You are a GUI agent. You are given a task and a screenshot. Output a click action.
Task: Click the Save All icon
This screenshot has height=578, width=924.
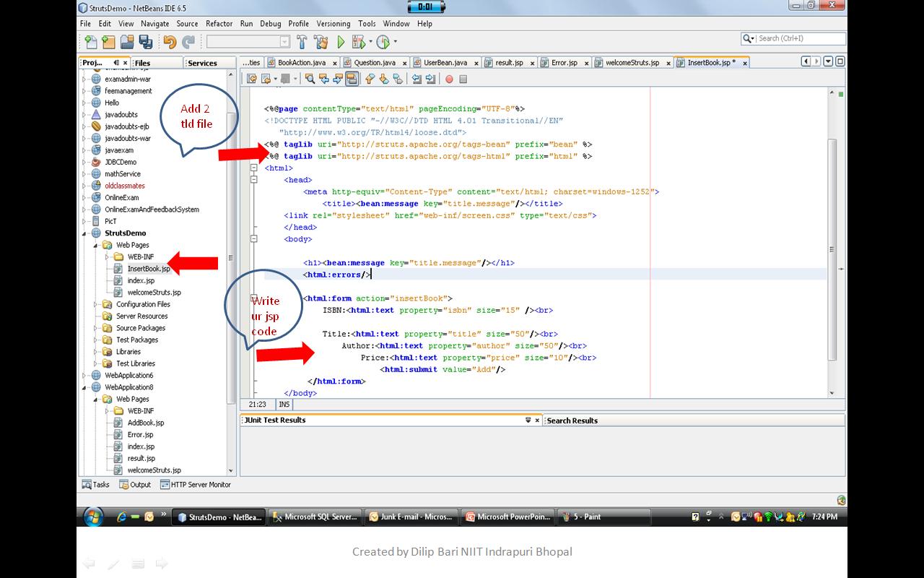point(145,40)
